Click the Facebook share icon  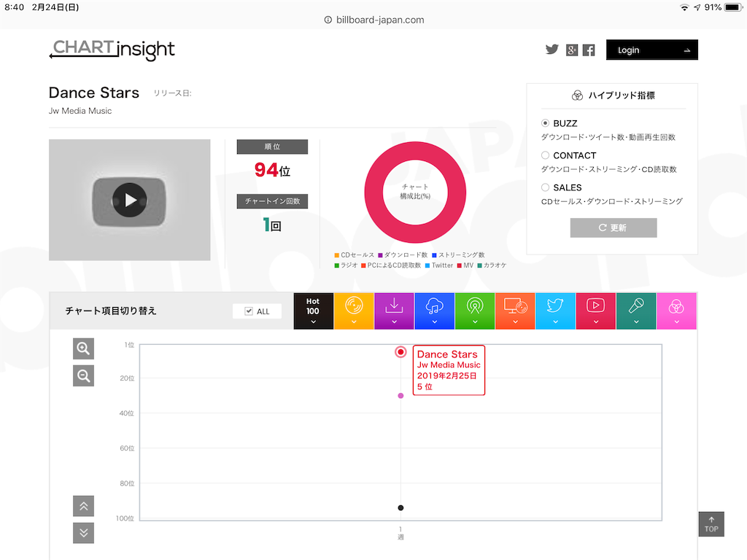[589, 50]
